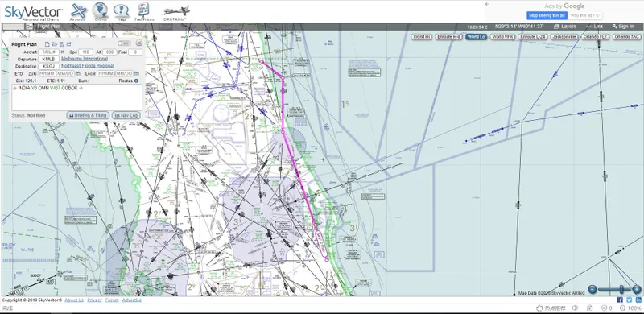
Task: Open the Fuel Prices icon
Action: tap(143, 11)
